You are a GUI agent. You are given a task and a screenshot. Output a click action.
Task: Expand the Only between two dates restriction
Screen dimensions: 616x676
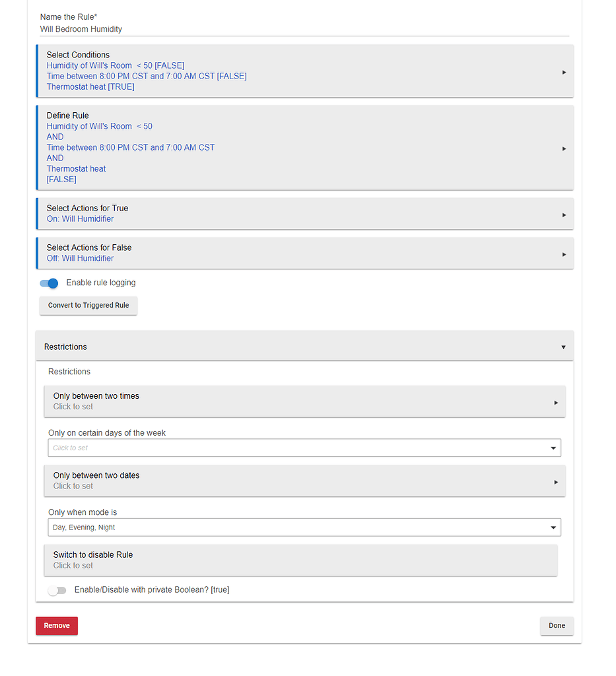557,480
